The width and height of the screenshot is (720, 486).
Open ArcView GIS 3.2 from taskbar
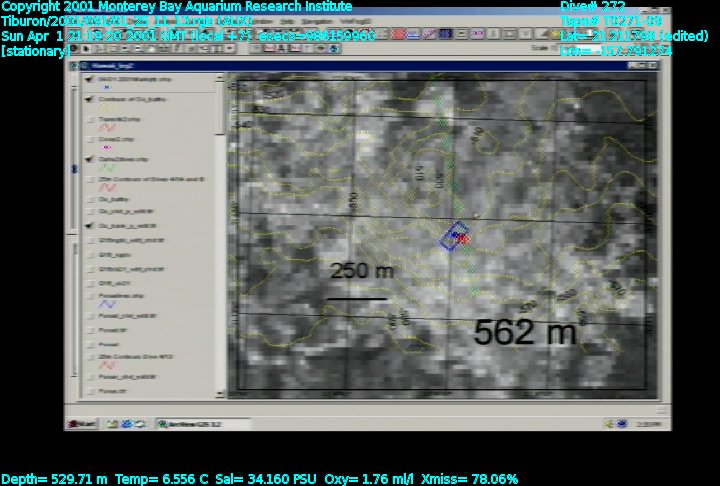[x=189, y=424]
